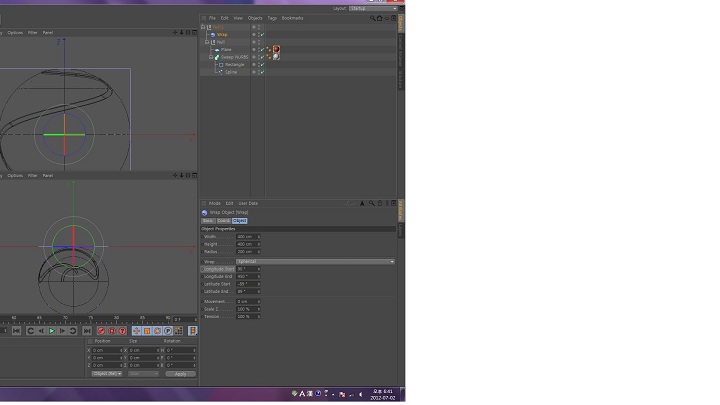Image resolution: width=720 pixels, height=405 pixels.
Task: Open Object Manager Objects menu
Action: (x=255, y=18)
